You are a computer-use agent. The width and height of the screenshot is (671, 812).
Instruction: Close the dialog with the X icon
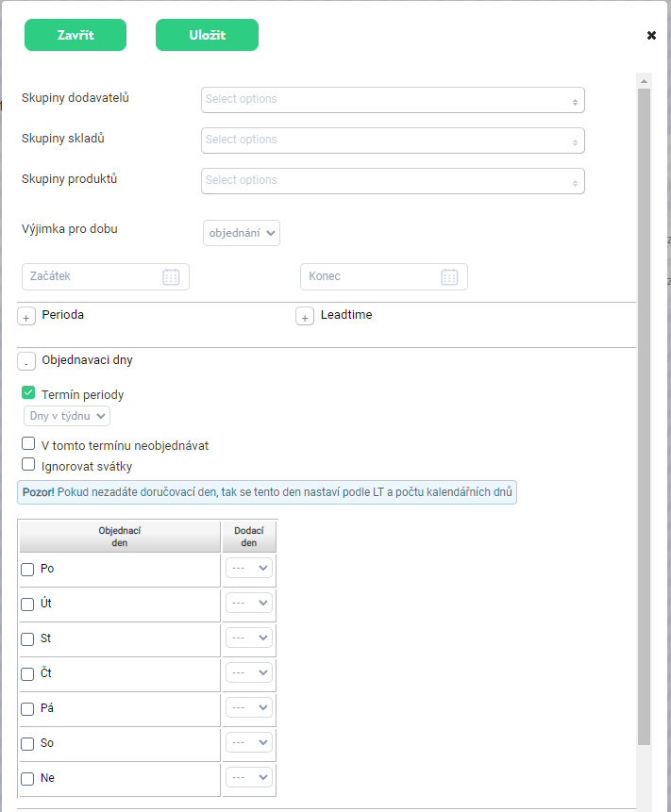(x=651, y=35)
